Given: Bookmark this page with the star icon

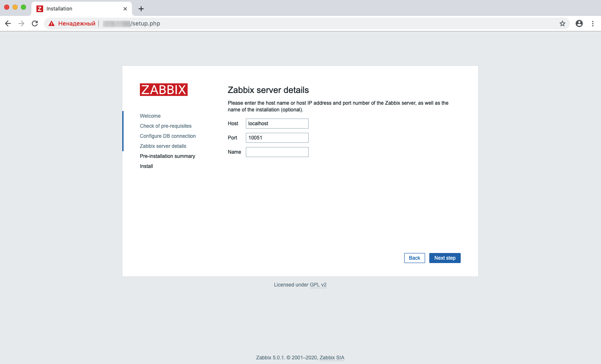Looking at the screenshot, I should (562, 23).
